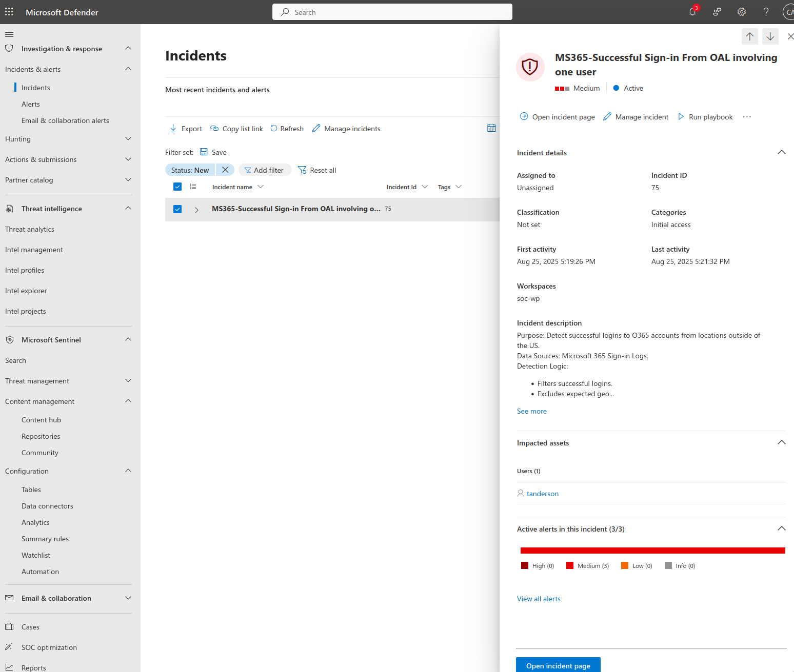Image resolution: width=794 pixels, height=672 pixels.
Task: Click the Low (0) orange legend swatch
Action: pos(625,565)
